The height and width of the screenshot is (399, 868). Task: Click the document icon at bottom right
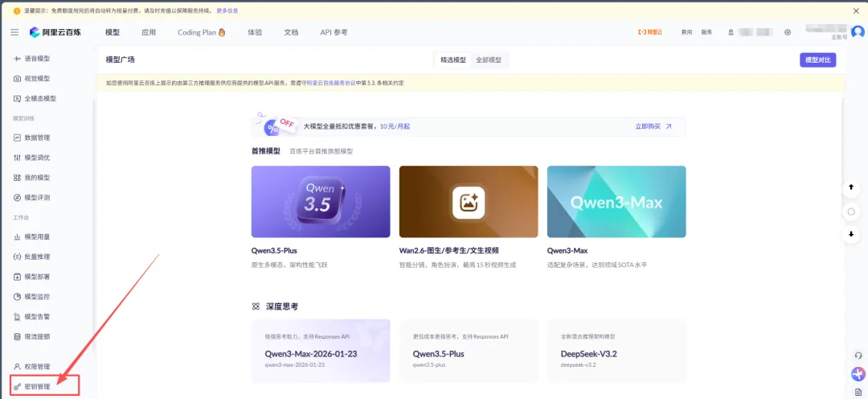tap(858, 392)
